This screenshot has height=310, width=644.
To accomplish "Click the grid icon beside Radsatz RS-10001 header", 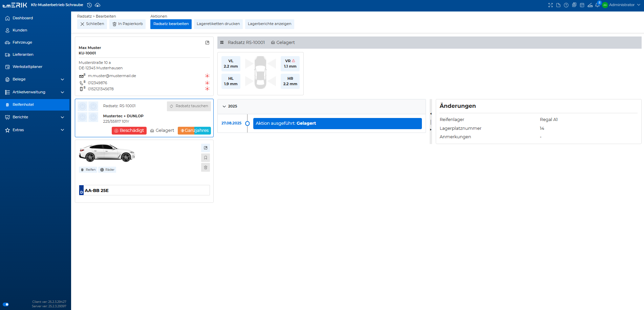I will point(222,43).
